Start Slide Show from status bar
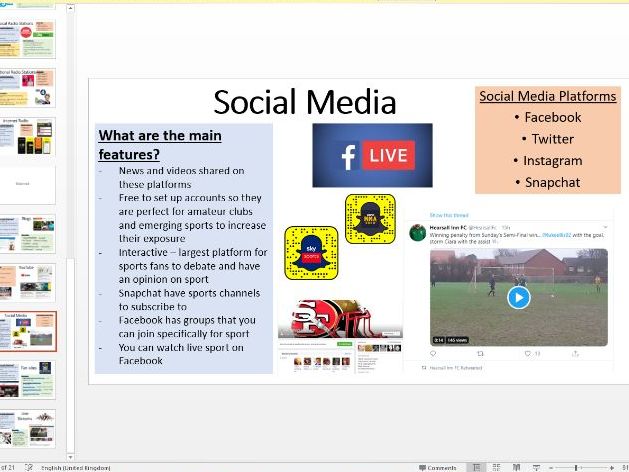Screen dimensions: 629x472 point(538,467)
